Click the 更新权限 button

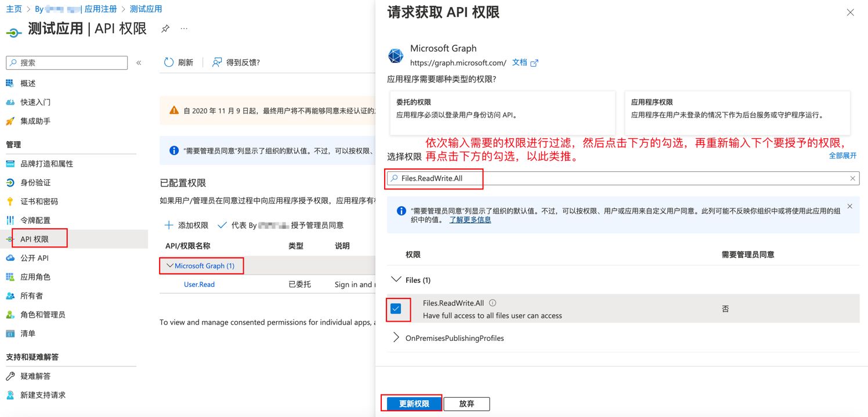click(x=414, y=404)
